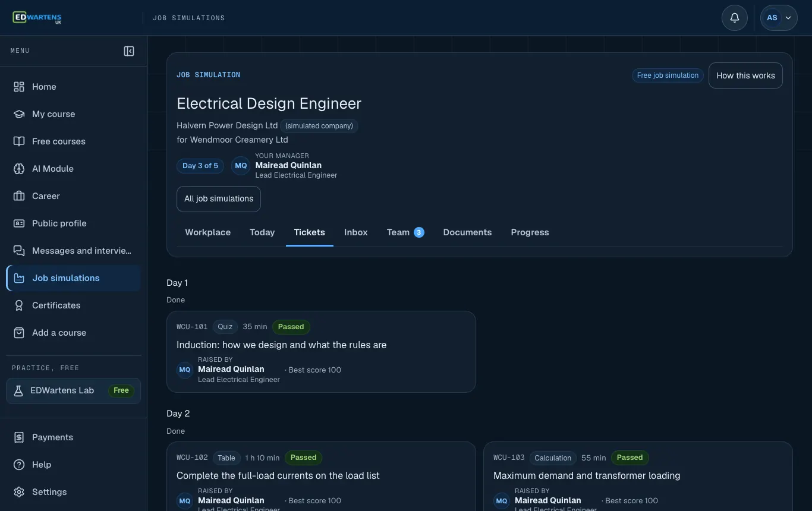
Task: Click the Calculation tag on WCU-103
Action: click(x=553, y=458)
